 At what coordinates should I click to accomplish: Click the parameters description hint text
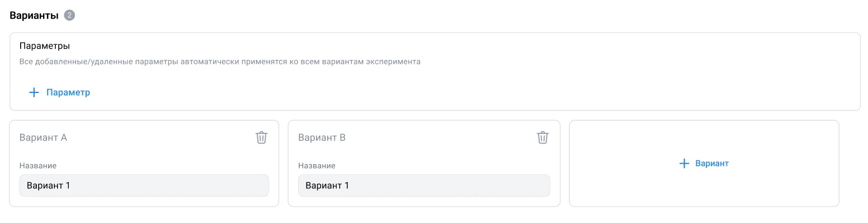220,62
